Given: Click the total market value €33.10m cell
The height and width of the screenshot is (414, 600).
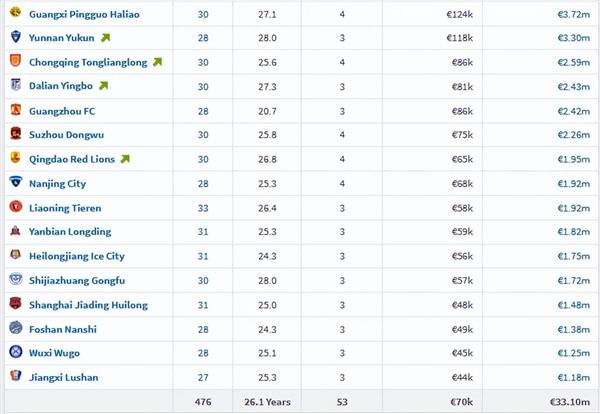Looking at the screenshot, I should [570, 402].
